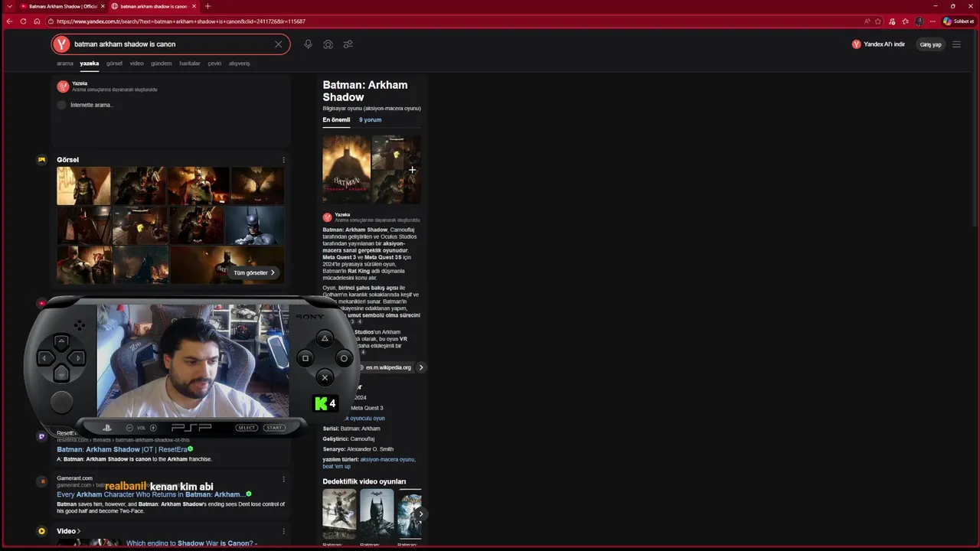This screenshot has width=980, height=551.
Task: Open Which ending to Shadow War video link
Action: coord(191,543)
